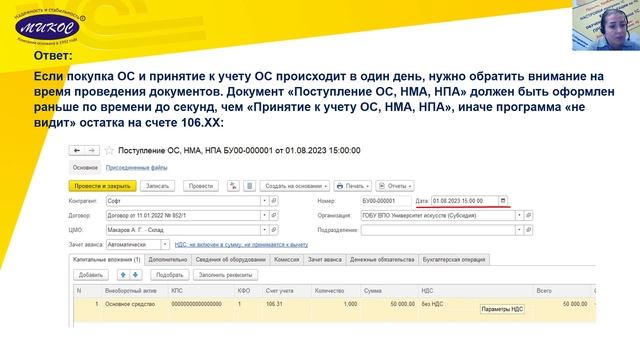Select НДС cell Без НДС
Viewport: 640px width, 360px height.
coord(432,304)
